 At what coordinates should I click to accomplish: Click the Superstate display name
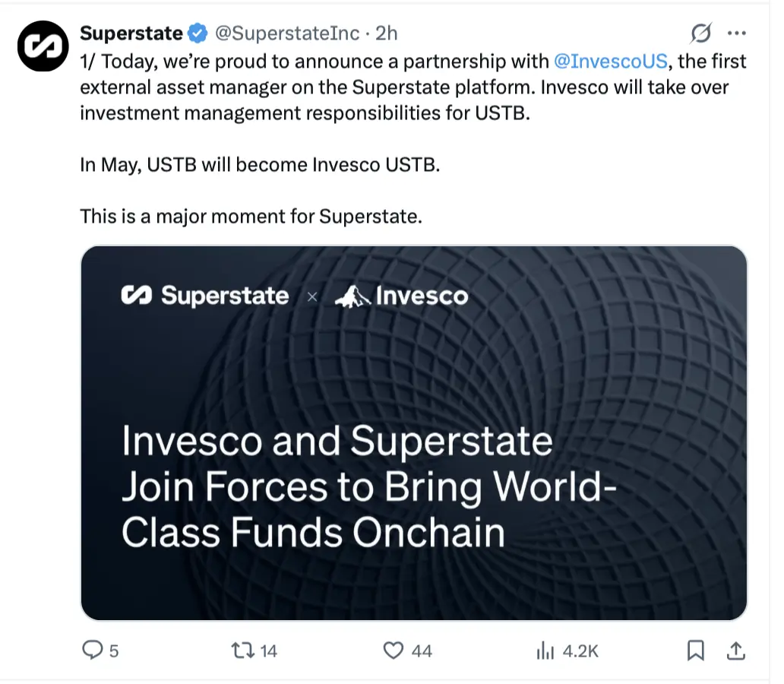(x=131, y=33)
